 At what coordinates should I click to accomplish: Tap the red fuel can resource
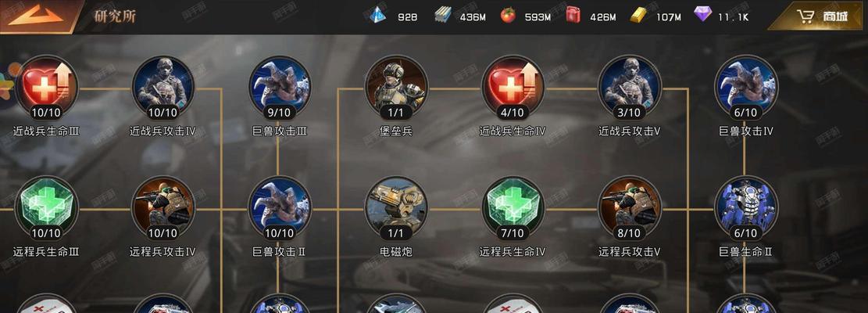pyautogui.click(x=591, y=16)
